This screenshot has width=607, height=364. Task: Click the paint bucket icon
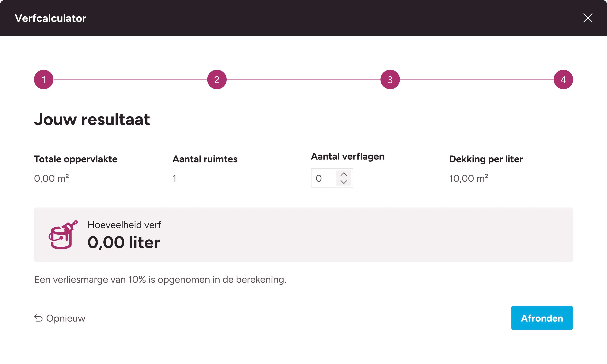[63, 235]
